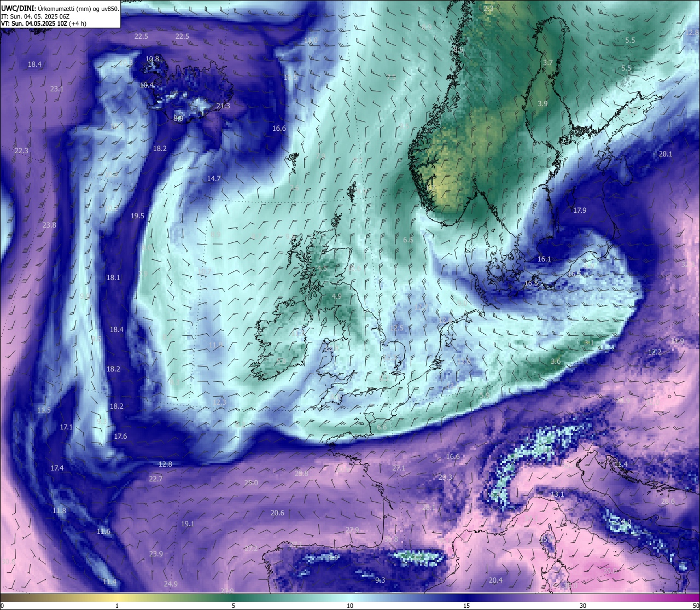The height and width of the screenshot is (610, 700).
Task: Select the 22.7 map value
Action: coord(156,479)
